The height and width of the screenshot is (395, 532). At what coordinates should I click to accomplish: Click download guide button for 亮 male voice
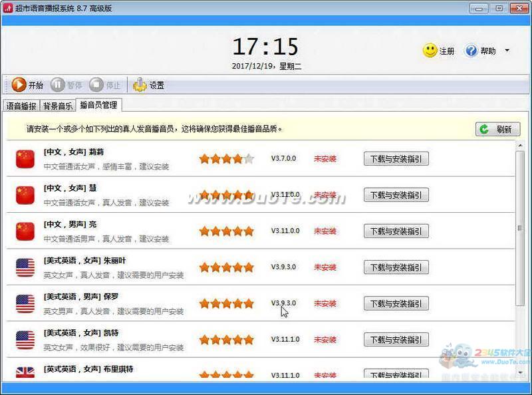click(x=396, y=231)
